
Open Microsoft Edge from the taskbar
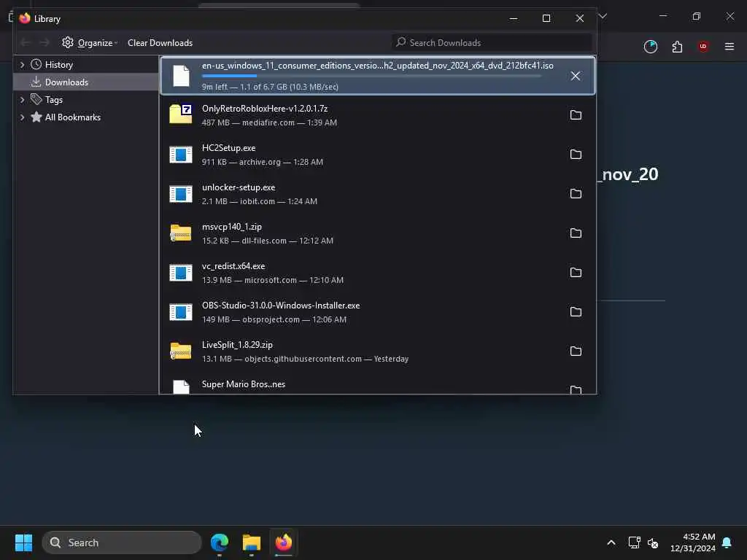[x=219, y=542]
